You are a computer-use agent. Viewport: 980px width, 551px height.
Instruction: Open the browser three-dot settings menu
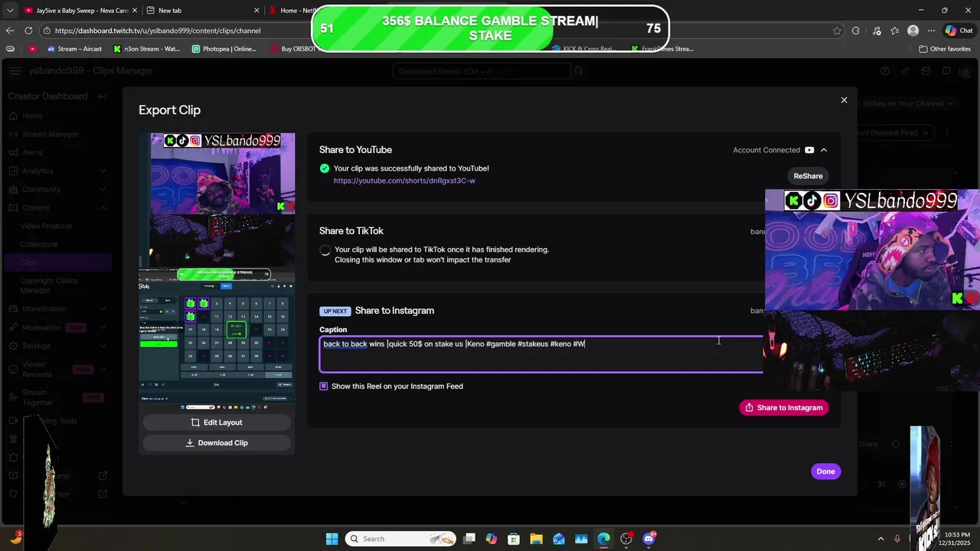(x=930, y=31)
